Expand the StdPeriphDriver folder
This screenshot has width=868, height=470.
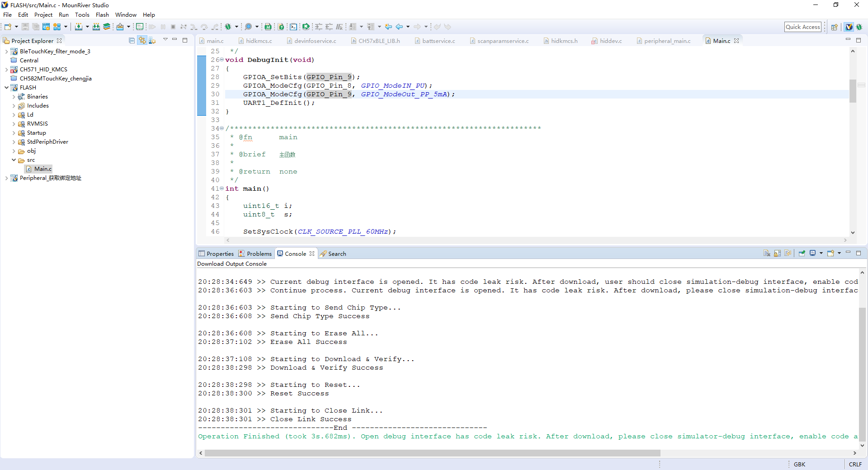[x=14, y=142]
